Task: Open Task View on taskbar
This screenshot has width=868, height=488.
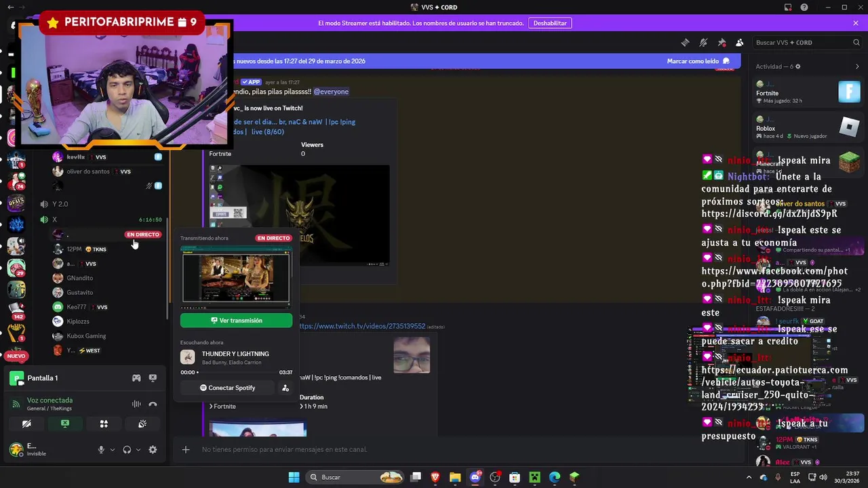Action: (x=416, y=477)
